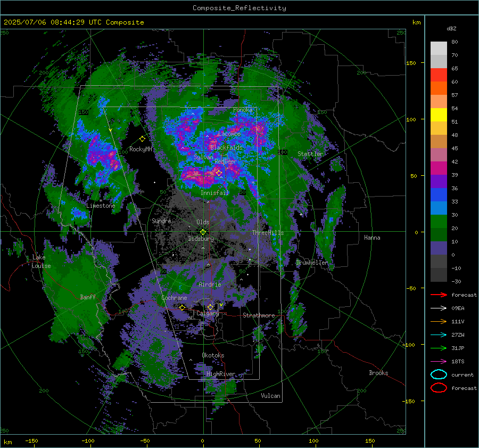The image size is (479, 448).
Task: Pick the bright green 20–30 dBZ swatch
Action: point(439,222)
